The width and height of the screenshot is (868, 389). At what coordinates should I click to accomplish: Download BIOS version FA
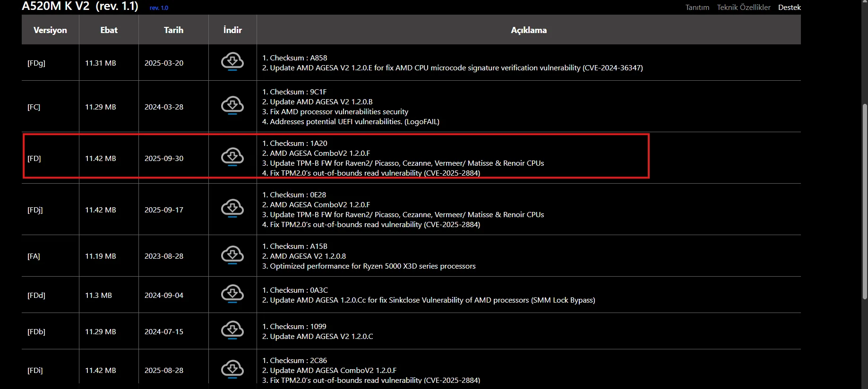tap(232, 255)
